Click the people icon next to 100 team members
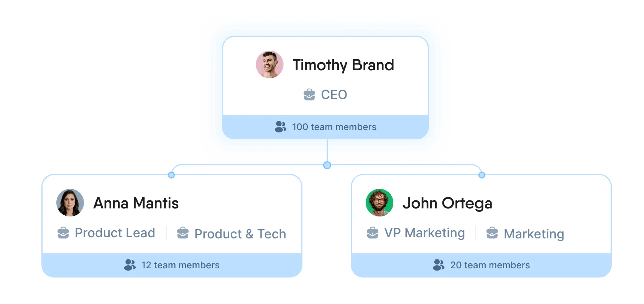Viewport: 644px width, 304px height. [281, 127]
